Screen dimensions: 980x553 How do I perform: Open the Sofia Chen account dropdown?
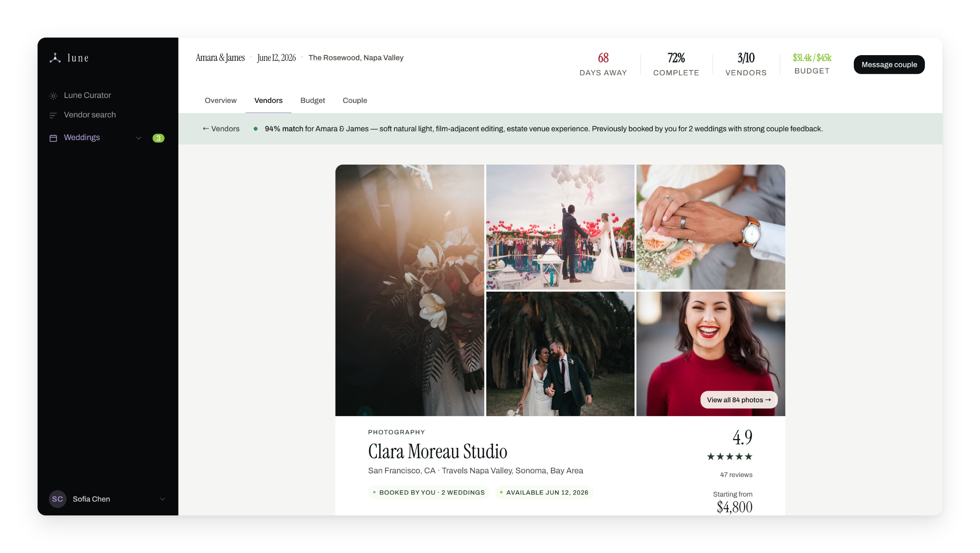coord(163,499)
